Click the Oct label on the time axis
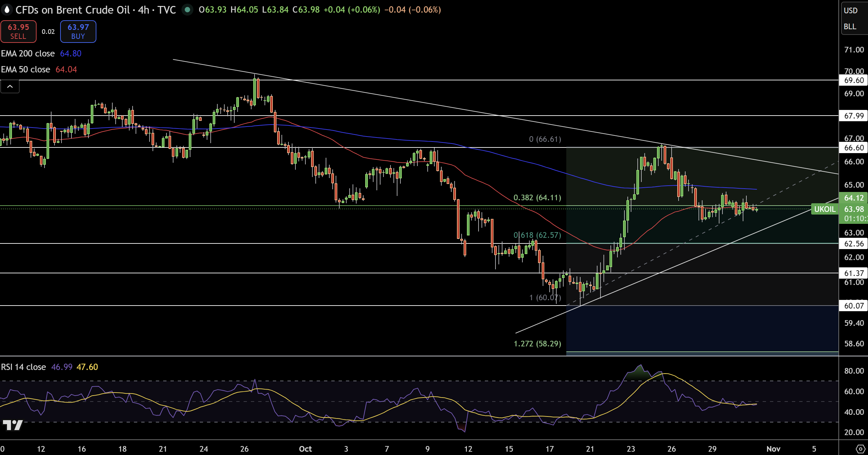Viewport: 868px width, 455px height. 305,449
